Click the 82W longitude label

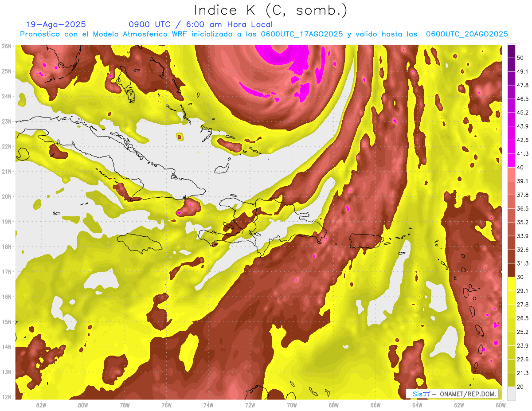coord(41,405)
